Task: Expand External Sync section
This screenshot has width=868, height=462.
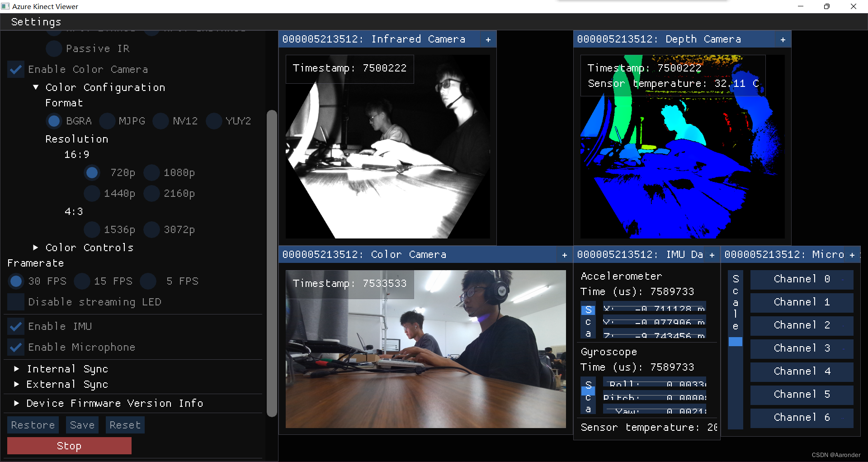Action: click(17, 384)
